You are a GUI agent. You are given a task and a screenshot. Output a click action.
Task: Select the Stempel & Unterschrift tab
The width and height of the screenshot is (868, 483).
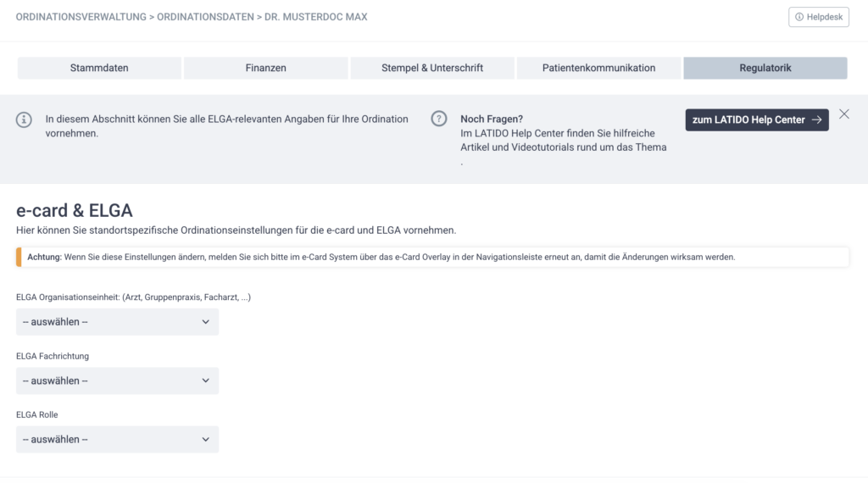(x=432, y=68)
